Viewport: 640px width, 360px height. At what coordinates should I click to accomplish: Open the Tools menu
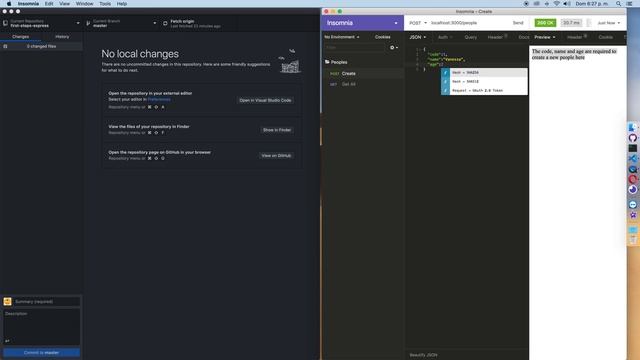[x=105, y=4]
